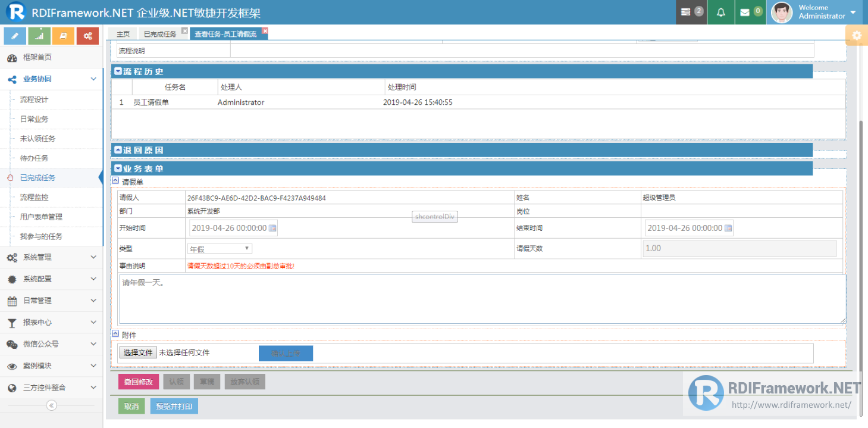Expand the 系统配置 menu section

click(x=51, y=279)
